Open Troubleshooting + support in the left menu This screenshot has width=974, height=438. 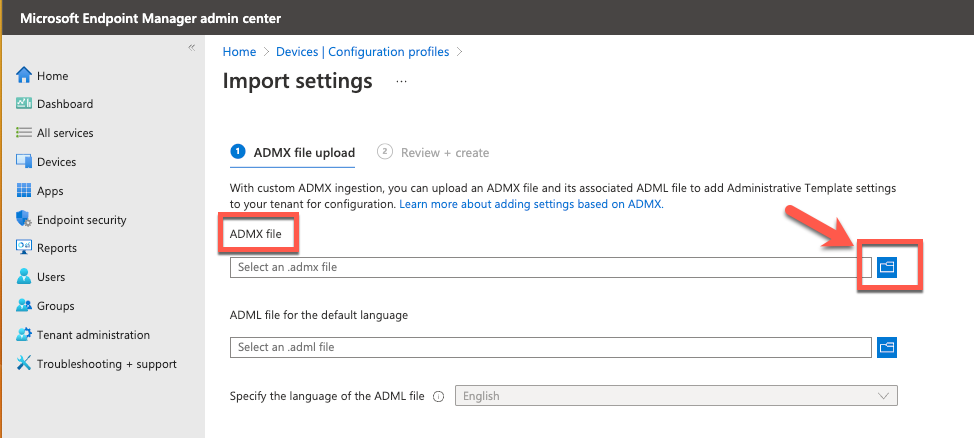tap(107, 363)
